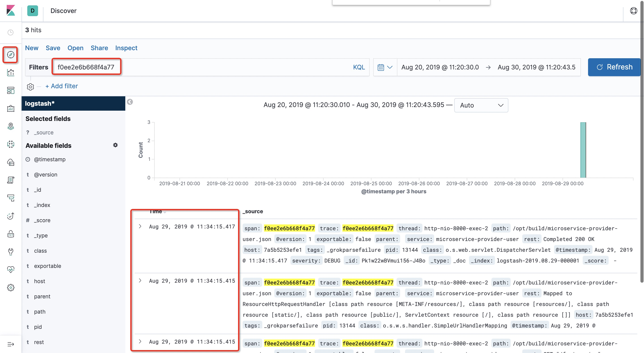Click the Kibana logo
644x353 pixels.
pos(11,11)
